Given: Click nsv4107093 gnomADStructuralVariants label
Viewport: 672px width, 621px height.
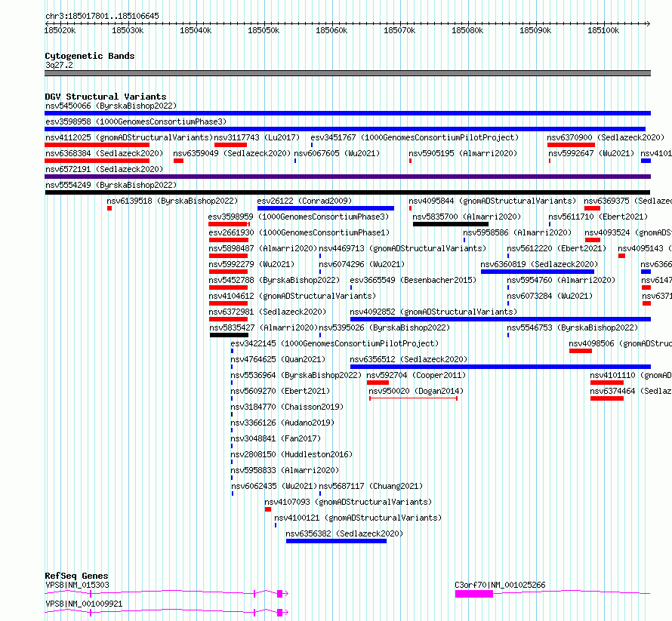Looking at the screenshot, I should (348, 502).
